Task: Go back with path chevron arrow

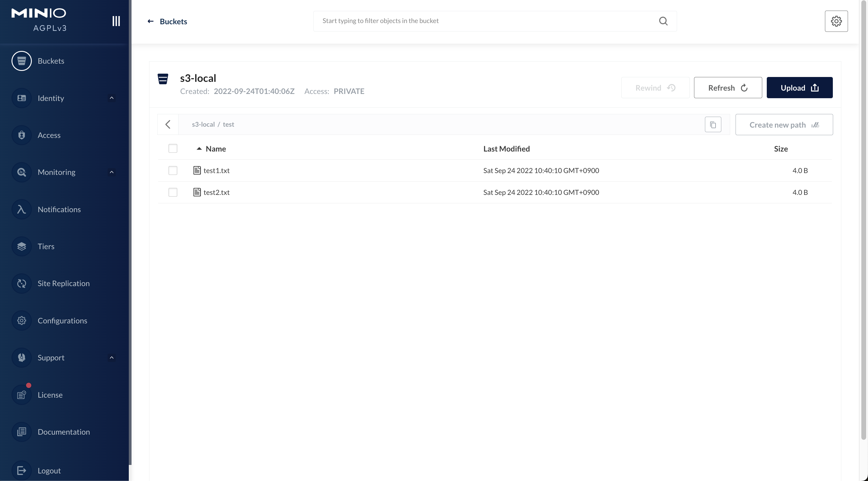Action: (168, 124)
